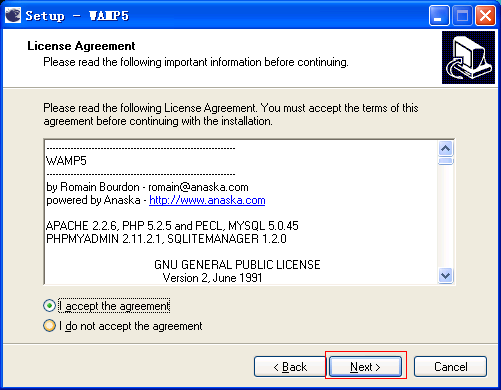Click the WAMP5 icon in the title bar
Image resolution: width=501 pixels, height=390 pixels.
[13, 15]
